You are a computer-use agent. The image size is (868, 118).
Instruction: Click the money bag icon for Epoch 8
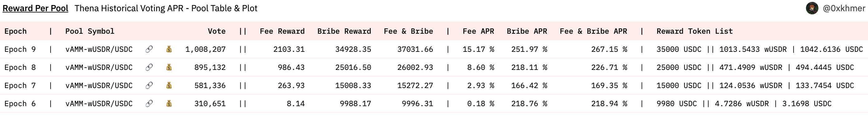tap(169, 67)
